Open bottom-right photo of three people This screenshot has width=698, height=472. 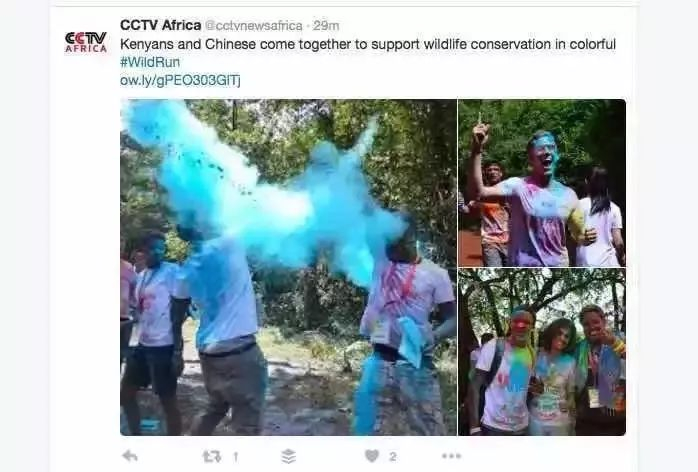(x=542, y=352)
